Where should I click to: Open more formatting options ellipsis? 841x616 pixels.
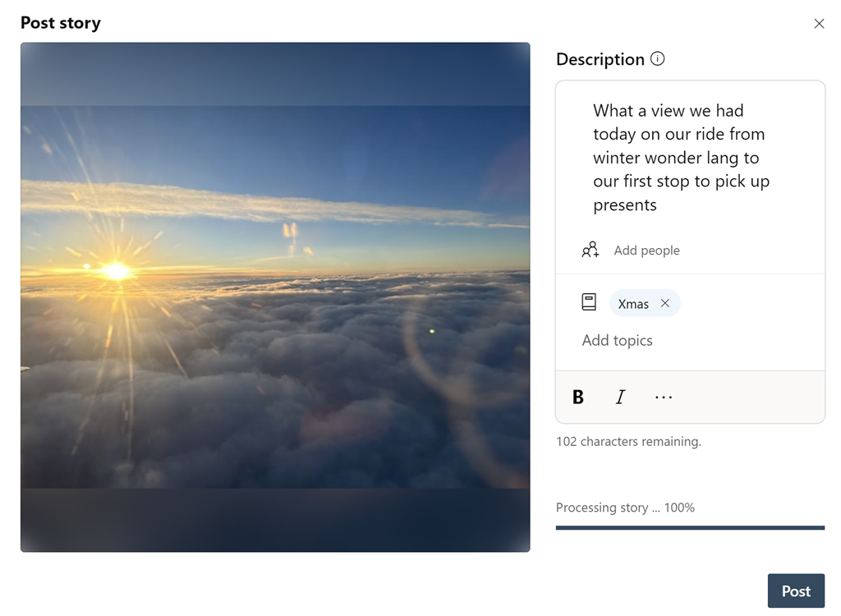664,398
